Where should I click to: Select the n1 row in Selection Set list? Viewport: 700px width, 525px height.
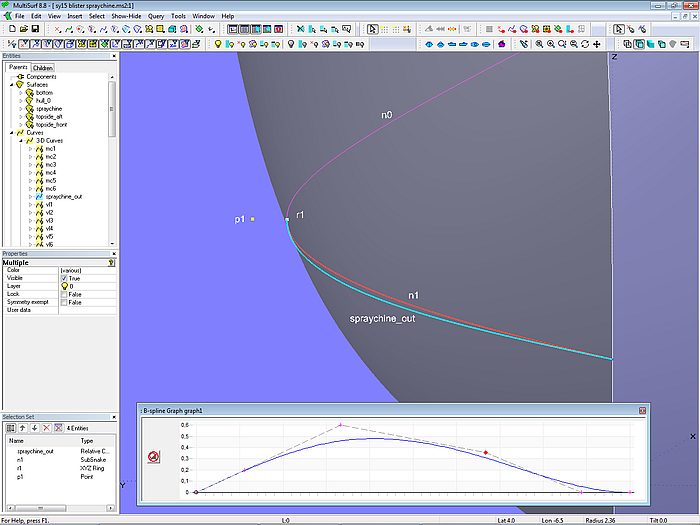pyautogui.click(x=20, y=458)
